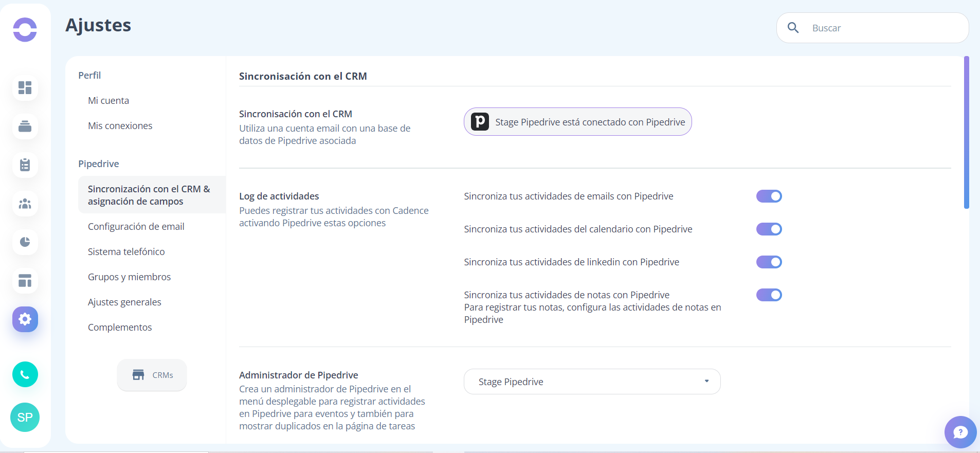Screen dimensions: 980x453
Task: Open the help chat bubble icon
Action: [960, 432]
